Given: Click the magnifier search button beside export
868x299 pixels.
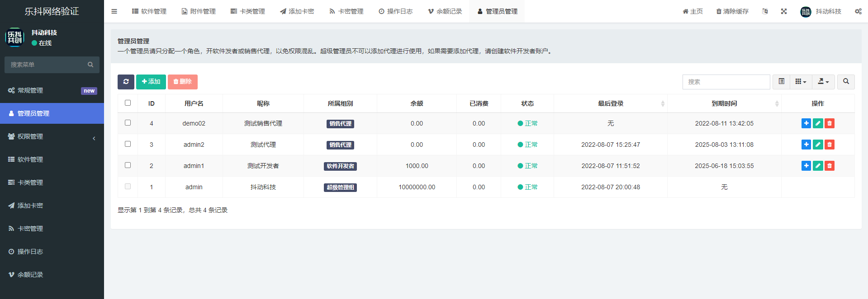Looking at the screenshot, I should pos(845,82).
